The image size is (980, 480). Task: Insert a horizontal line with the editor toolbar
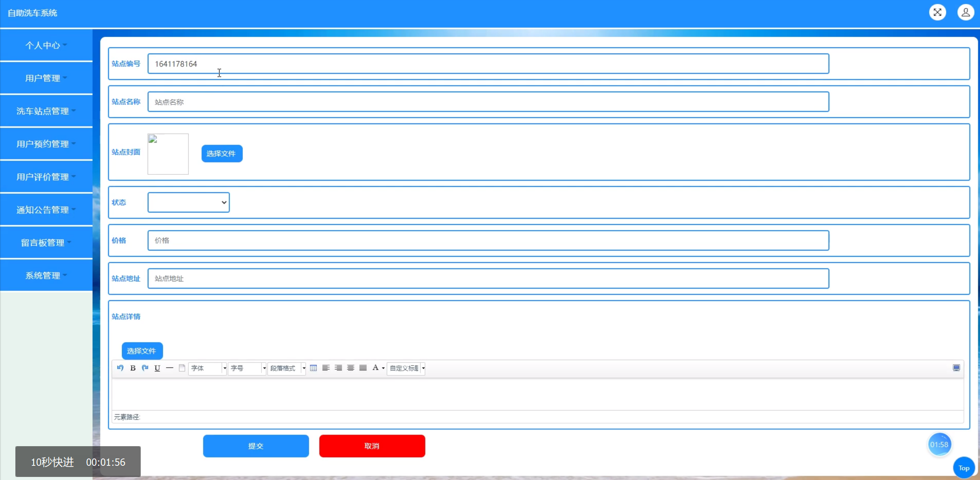170,368
